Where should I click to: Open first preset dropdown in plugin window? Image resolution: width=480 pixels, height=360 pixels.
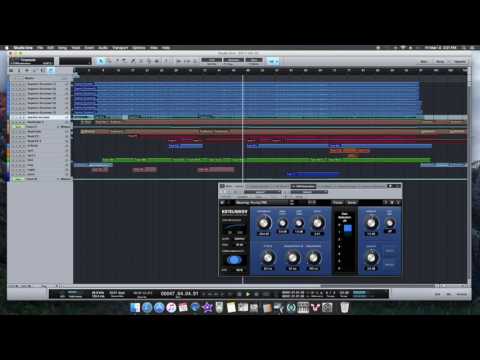(x=263, y=192)
